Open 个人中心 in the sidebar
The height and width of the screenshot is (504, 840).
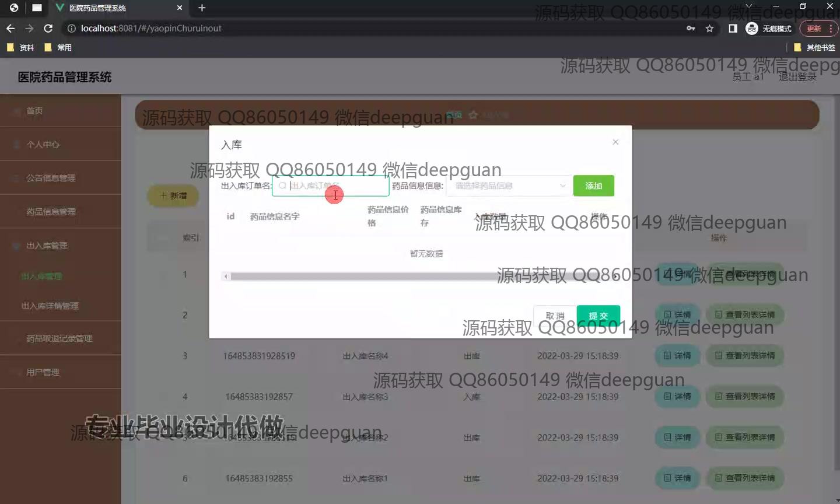tap(61, 144)
